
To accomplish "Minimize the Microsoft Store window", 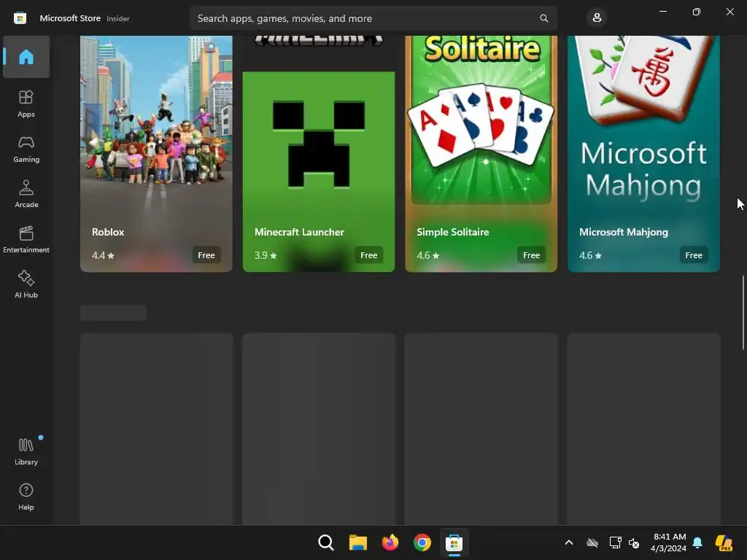I will tap(662, 12).
